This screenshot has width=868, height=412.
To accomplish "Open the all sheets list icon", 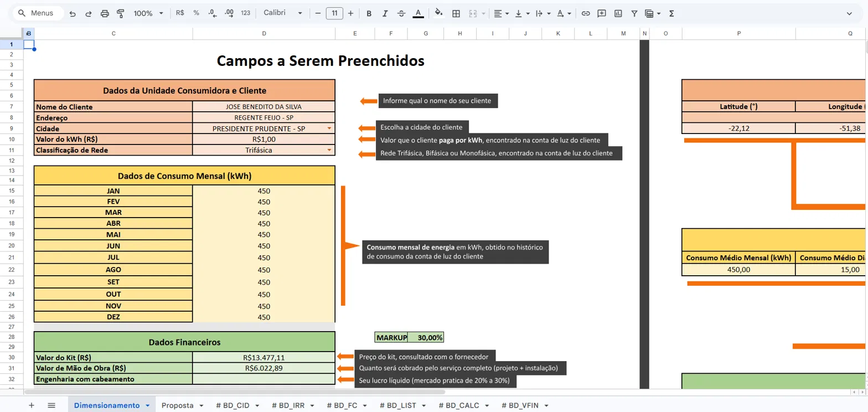I will [x=51, y=405].
